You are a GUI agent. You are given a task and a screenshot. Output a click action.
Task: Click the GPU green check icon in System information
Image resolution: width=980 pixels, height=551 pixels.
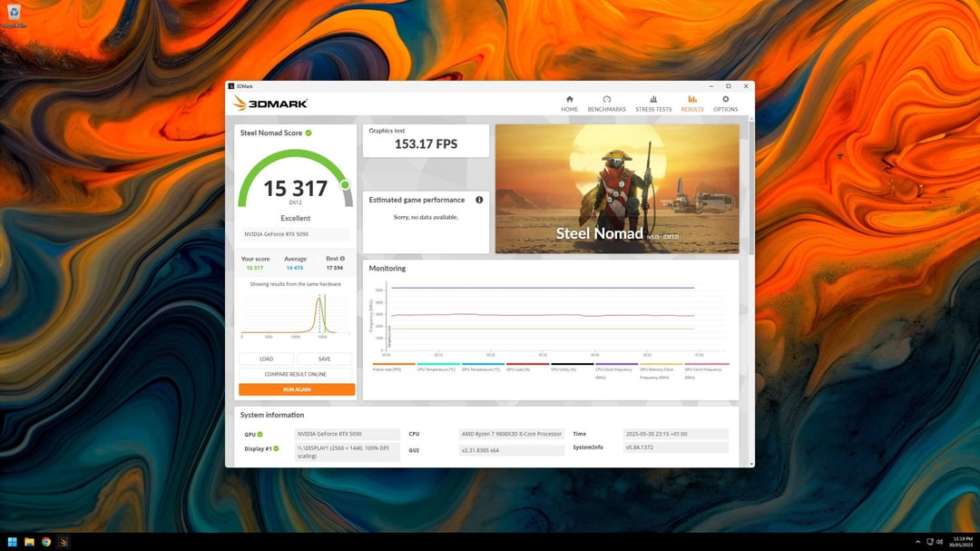click(x=260, y=434)
